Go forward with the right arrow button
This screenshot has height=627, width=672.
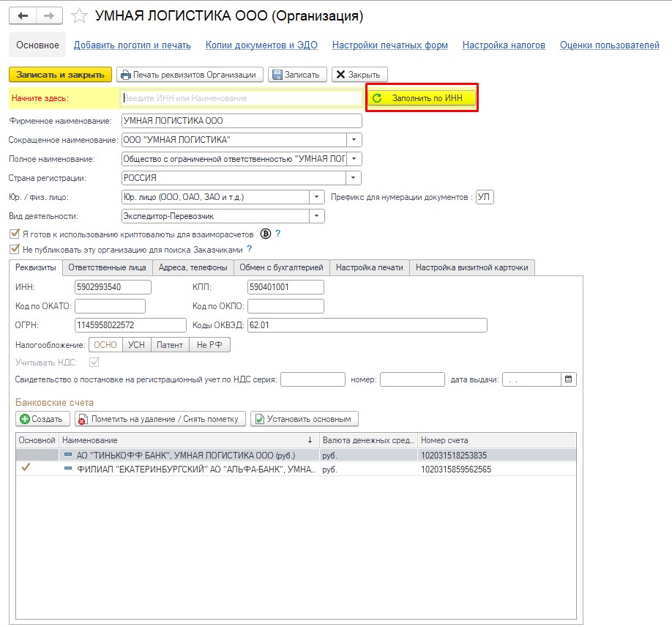pos(49,16)
